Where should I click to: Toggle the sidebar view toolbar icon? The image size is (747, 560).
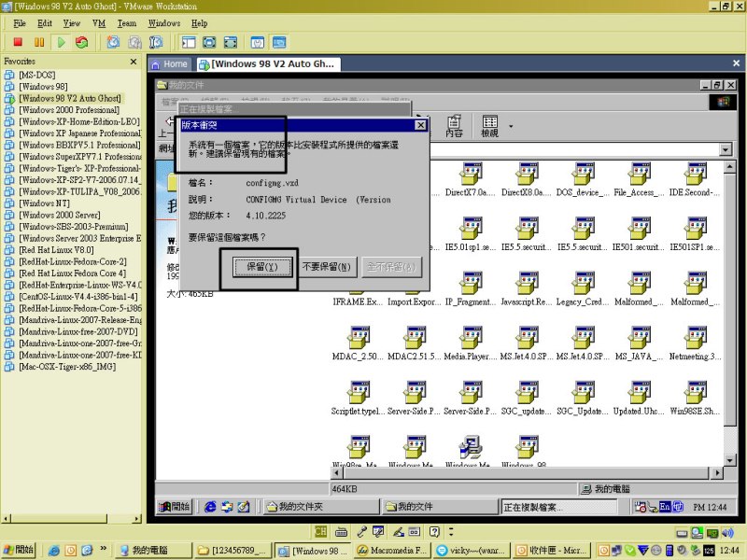[189, 42]
